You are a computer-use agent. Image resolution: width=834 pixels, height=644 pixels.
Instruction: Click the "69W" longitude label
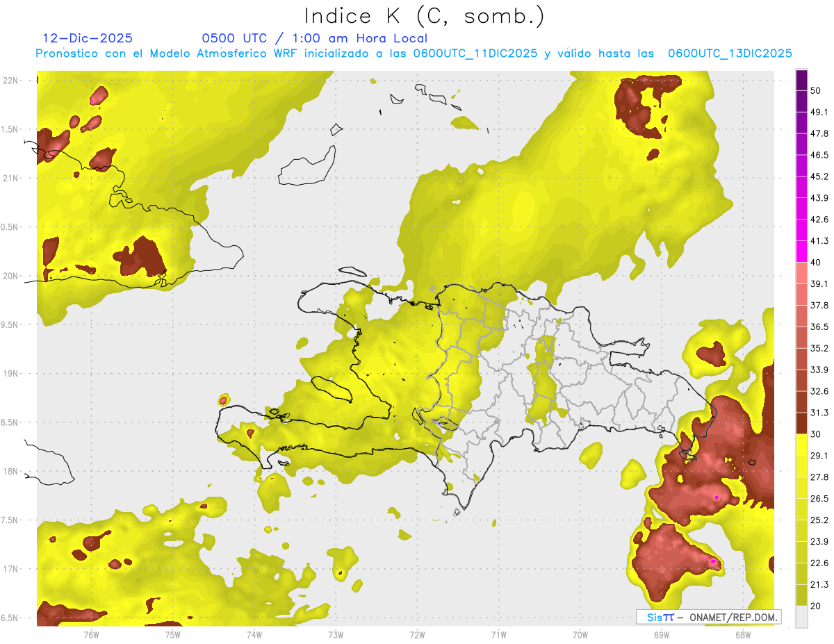(x=661, y=634)
